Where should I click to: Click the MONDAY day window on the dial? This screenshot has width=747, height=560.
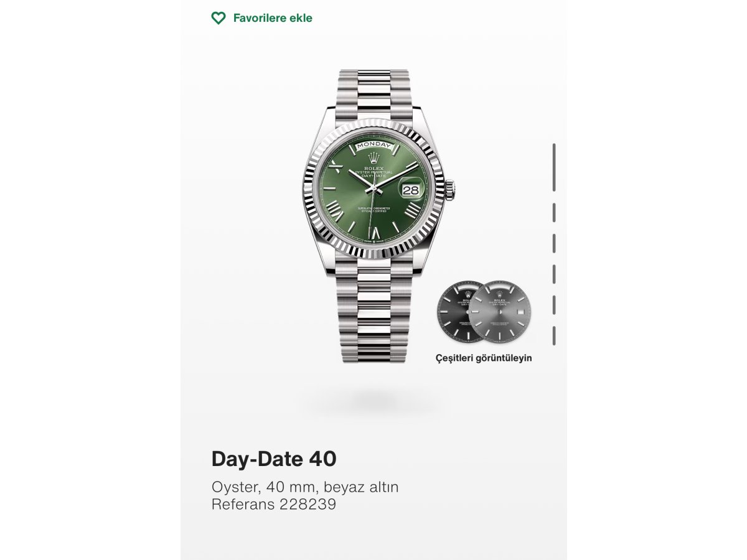[x=374, y=145]
